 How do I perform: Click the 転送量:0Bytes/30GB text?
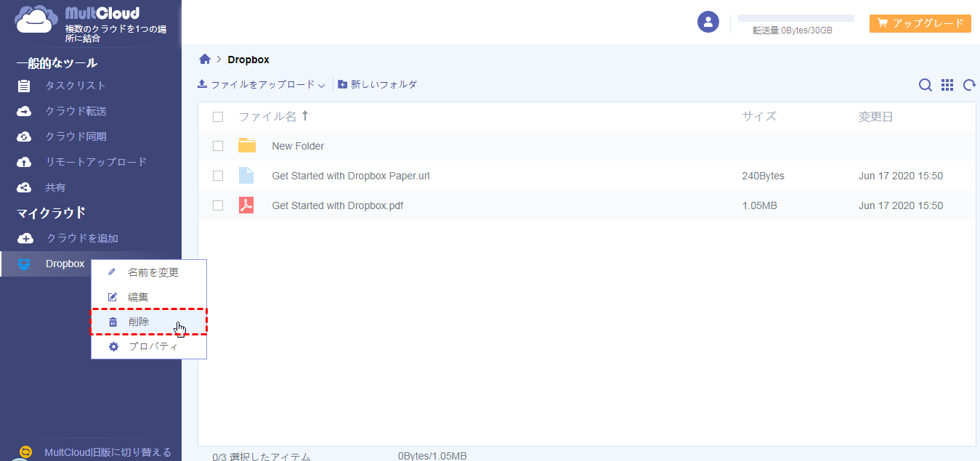[x=793, y=30]
